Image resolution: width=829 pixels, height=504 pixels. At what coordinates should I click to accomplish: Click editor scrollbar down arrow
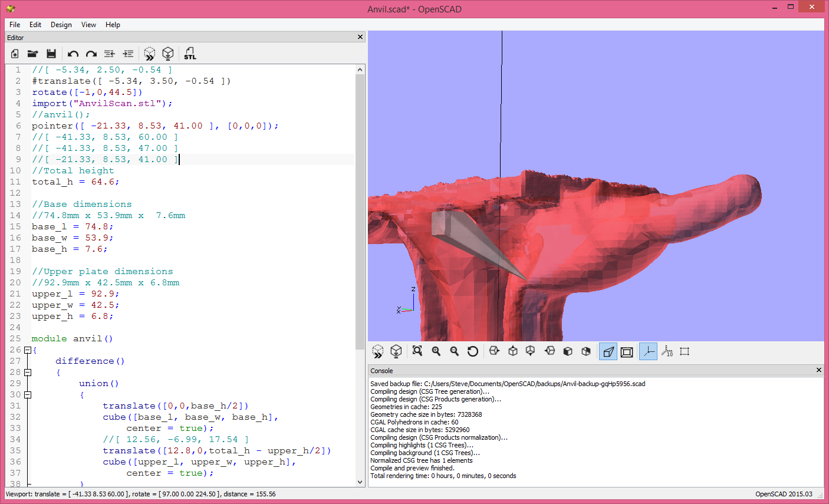coord(360,482)
